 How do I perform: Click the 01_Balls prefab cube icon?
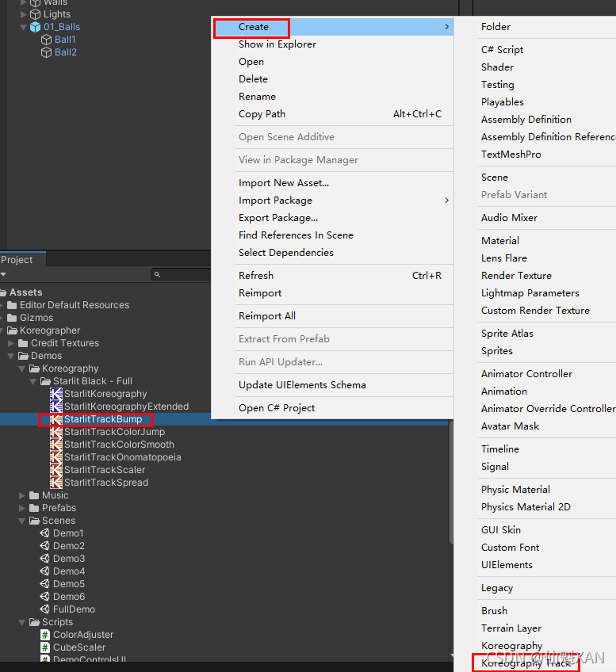click(x=35, y=27)
